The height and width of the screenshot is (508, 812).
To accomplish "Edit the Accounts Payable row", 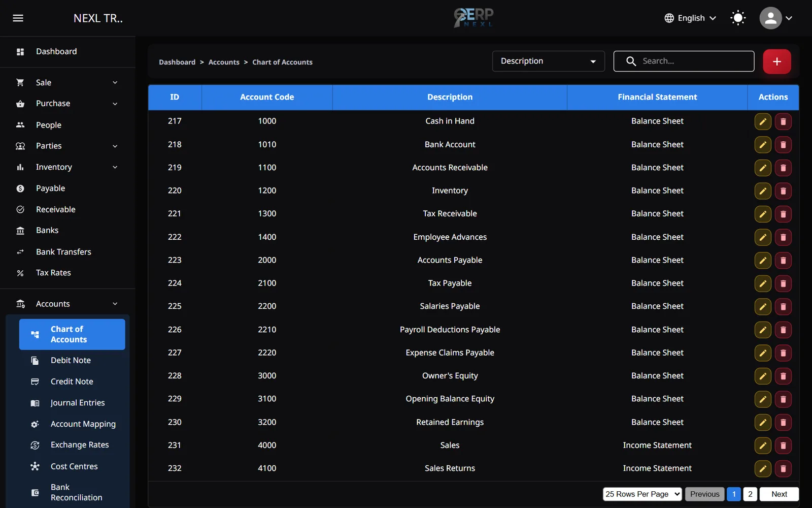I will (763, 260).
